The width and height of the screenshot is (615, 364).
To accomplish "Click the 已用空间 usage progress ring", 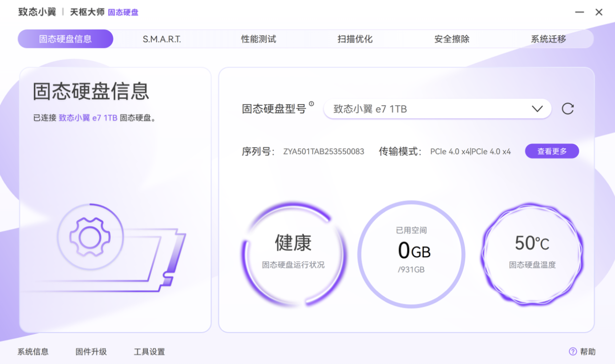I will pyautogui.click(x=413, y=252).
